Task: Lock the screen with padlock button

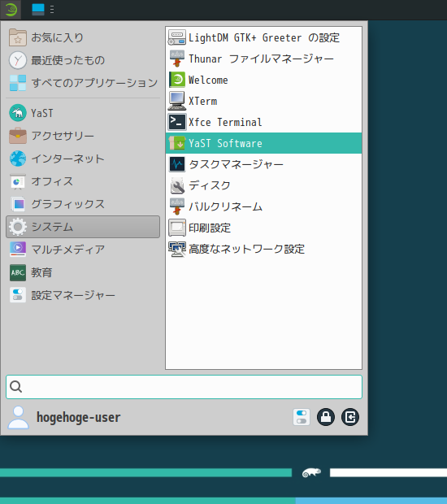Action: click(326, 417)
